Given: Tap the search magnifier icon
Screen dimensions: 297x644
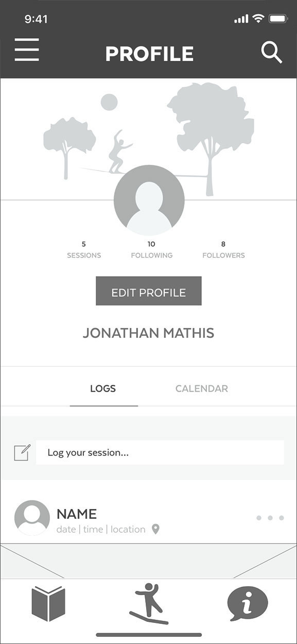Looking at the screenshot, I should click(x=271, y=53).
